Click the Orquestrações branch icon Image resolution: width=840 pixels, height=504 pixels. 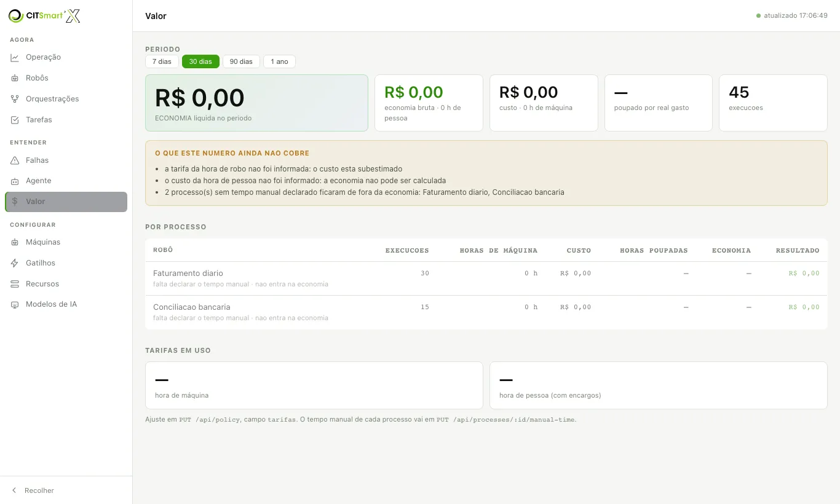pyautogui.click(x=15, y=99)
